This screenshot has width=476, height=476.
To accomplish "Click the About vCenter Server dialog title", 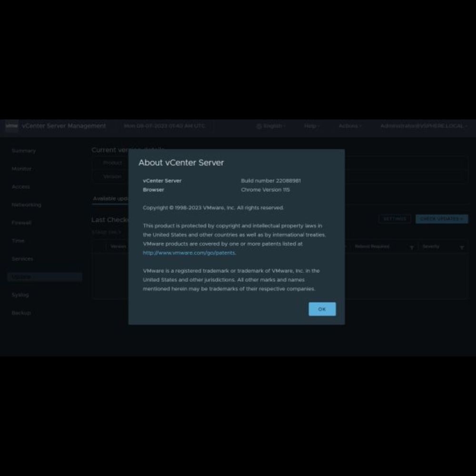I will [x=181, y=162].
